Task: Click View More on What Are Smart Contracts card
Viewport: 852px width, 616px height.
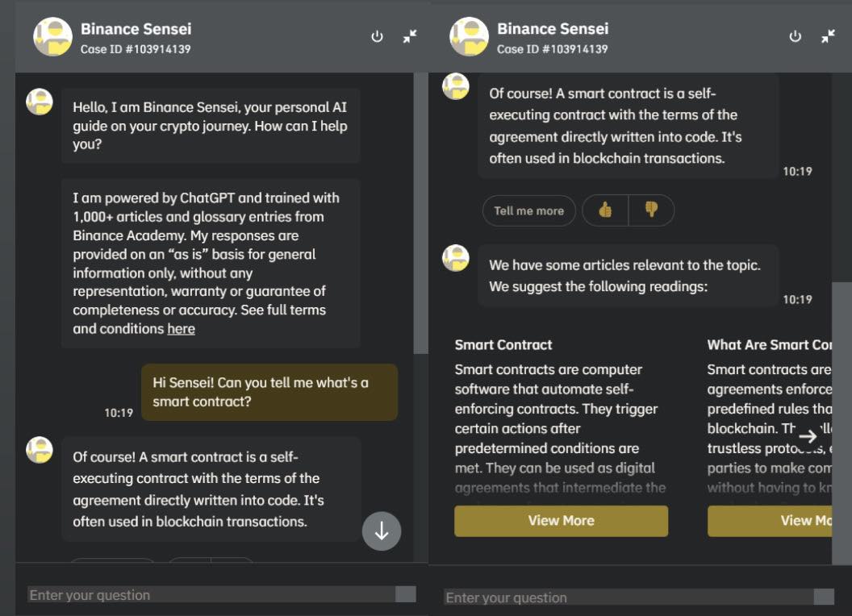Action: pos(770,521)
